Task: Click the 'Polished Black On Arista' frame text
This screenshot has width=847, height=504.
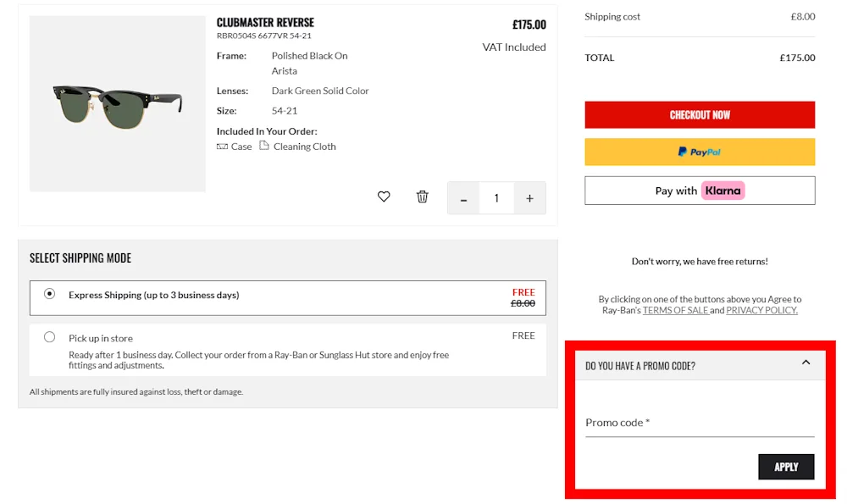Action: coord(309,64)
